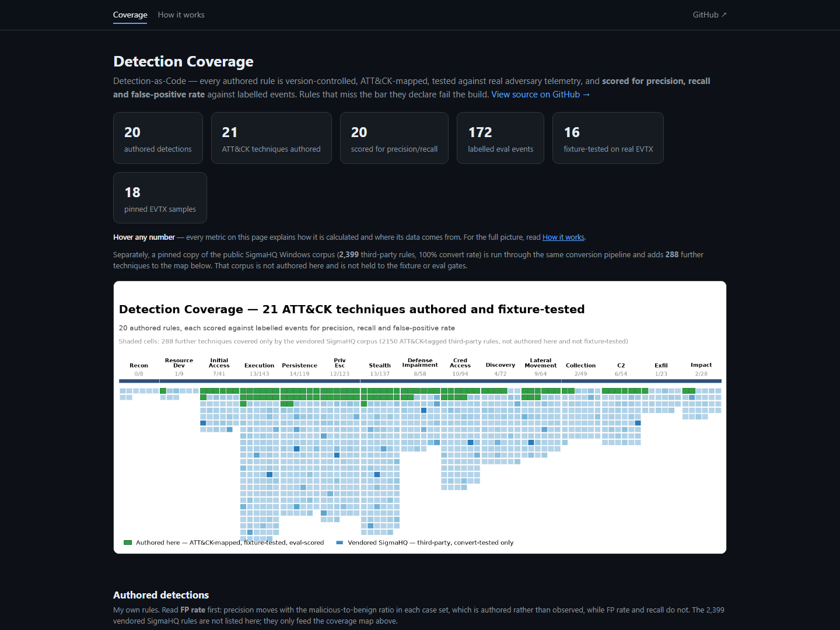Click the Defense Impairment column header
The height and width of the screenshot is (630, 840).
click(x=420, y=363)
